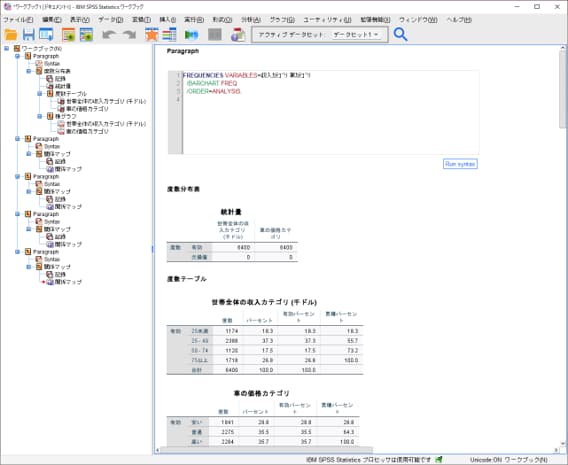Click the sphere and document toolbar icon
Screen dimensions: 568x465
click(x=238, y=35)
